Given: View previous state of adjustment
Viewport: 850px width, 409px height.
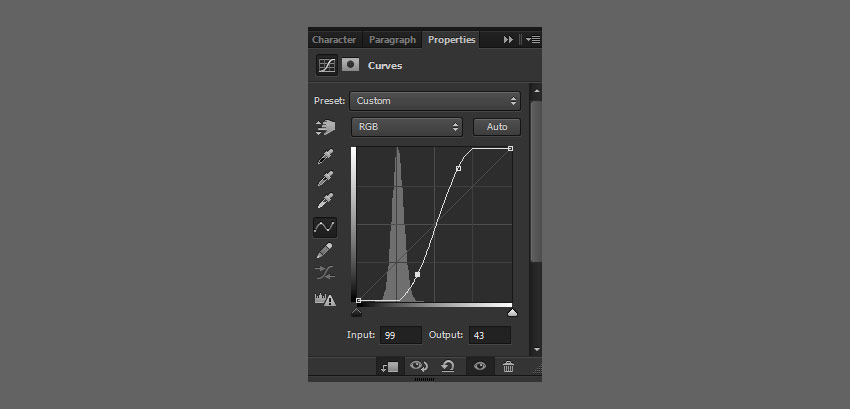Looking at the screenshot, I should click(x=419, y=366).
